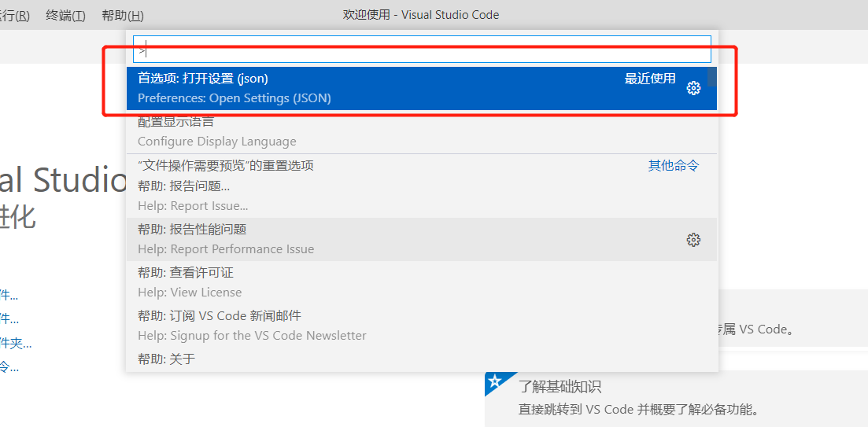Viewport: 868px width, 427px height.
Task: Click star icon beside 了解基础知识
Action: pos(495,381)
